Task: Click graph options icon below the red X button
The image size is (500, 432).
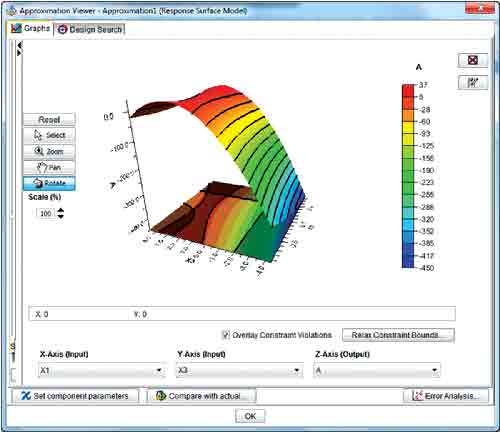Action: point(473,82)
